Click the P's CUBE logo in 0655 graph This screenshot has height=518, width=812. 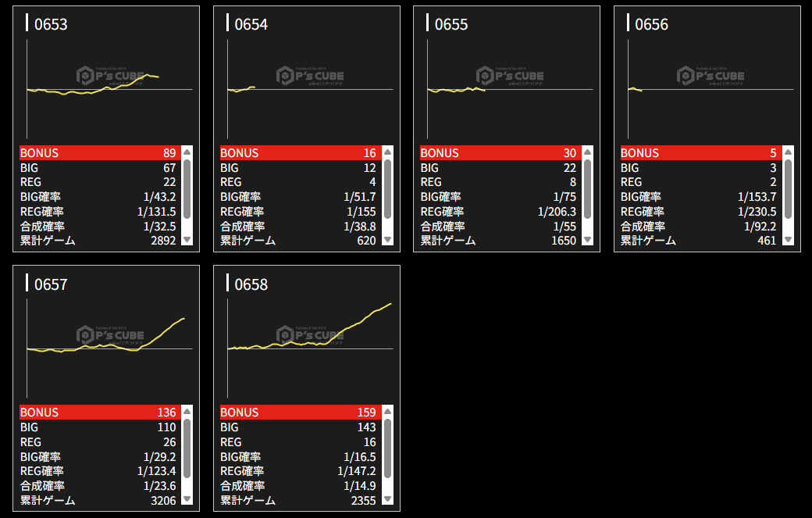coord(511,76)
